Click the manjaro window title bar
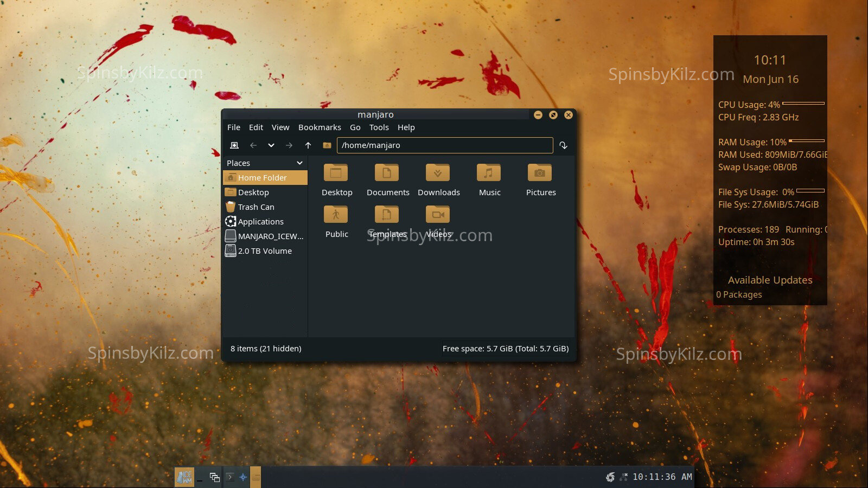The image size is (868, 488). click(x=375, y=114)
